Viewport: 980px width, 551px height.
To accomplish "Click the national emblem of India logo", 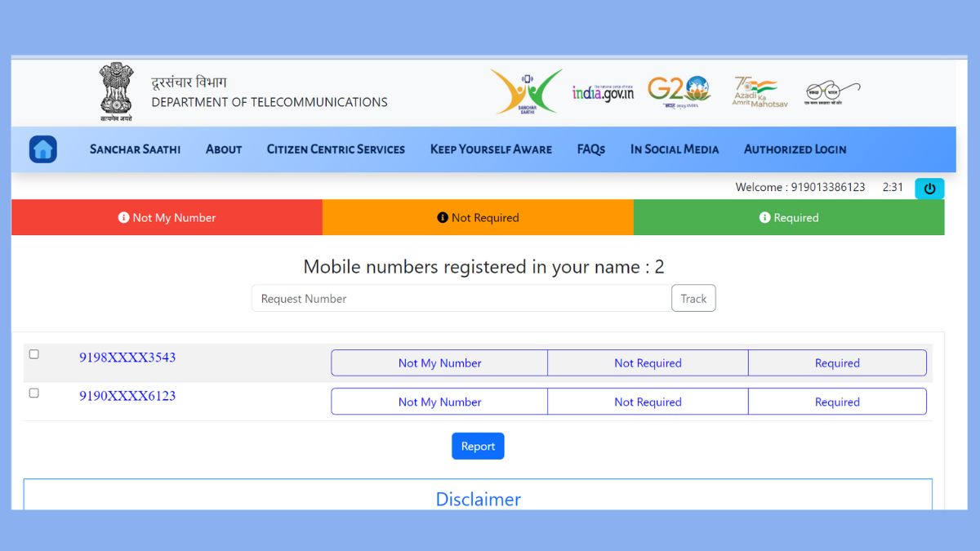I will tap(116, 91).
